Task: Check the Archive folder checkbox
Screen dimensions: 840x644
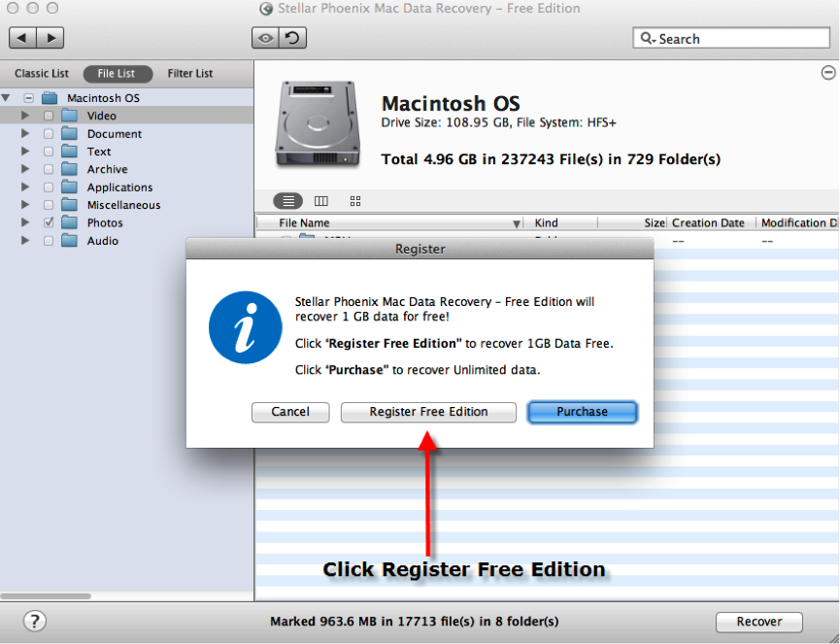Action: point(49,169)
